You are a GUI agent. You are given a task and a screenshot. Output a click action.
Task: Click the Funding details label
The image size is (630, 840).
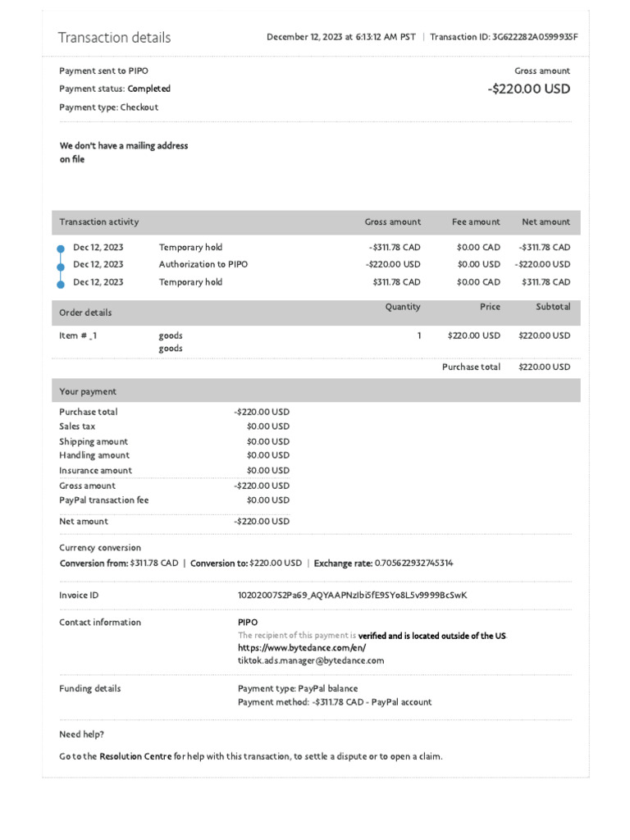[x=89, y=688]
